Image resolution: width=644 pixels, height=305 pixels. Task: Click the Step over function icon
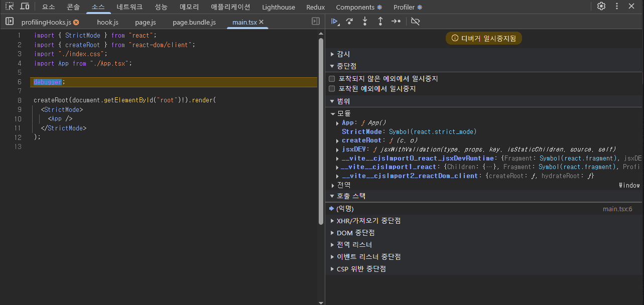[x=349, y=21]
